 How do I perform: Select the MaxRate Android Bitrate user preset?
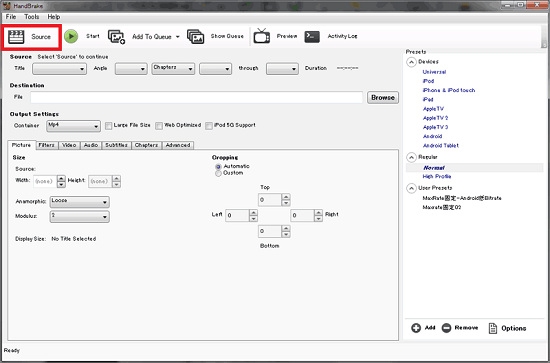click(462, 198)
